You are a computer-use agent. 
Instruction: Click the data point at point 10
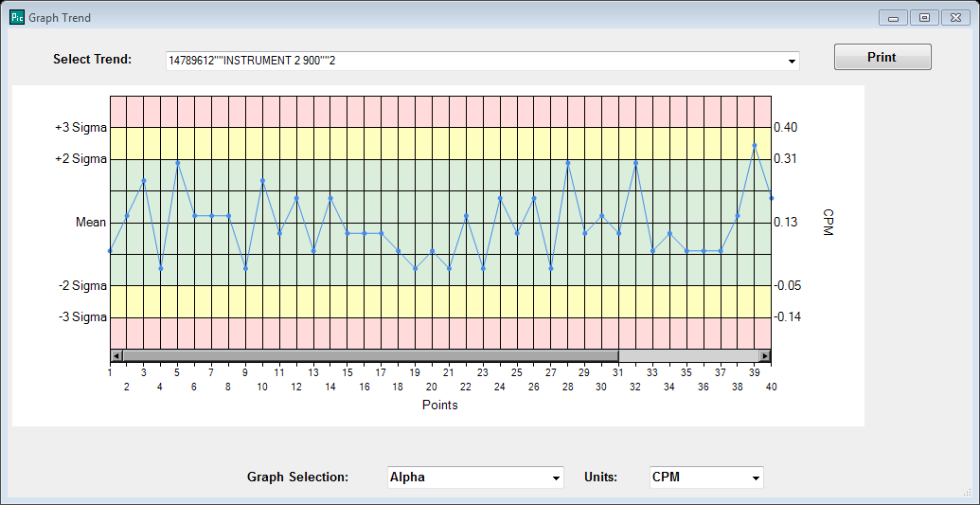(x=262, y=180)
